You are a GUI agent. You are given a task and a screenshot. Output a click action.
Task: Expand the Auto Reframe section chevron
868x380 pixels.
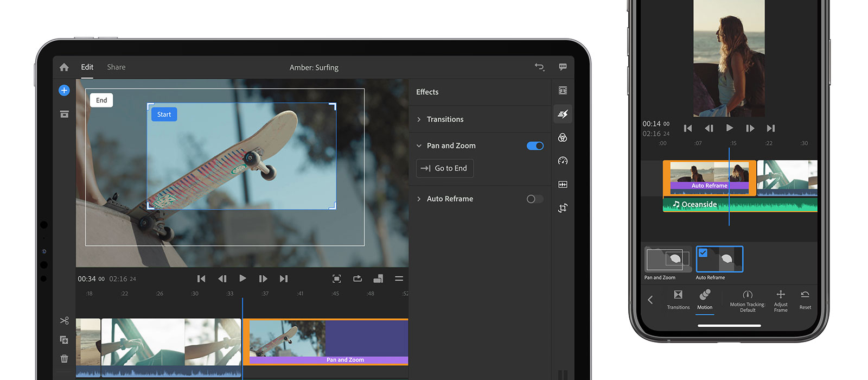[419, 199]
